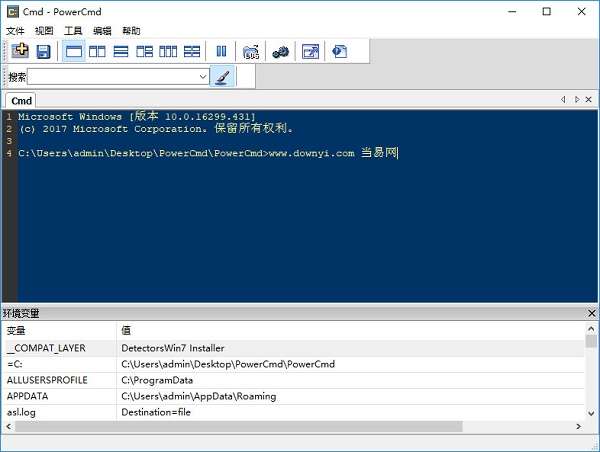Maximize the PowerCmd window
600x452 pixels.
[x=546, y=11]
